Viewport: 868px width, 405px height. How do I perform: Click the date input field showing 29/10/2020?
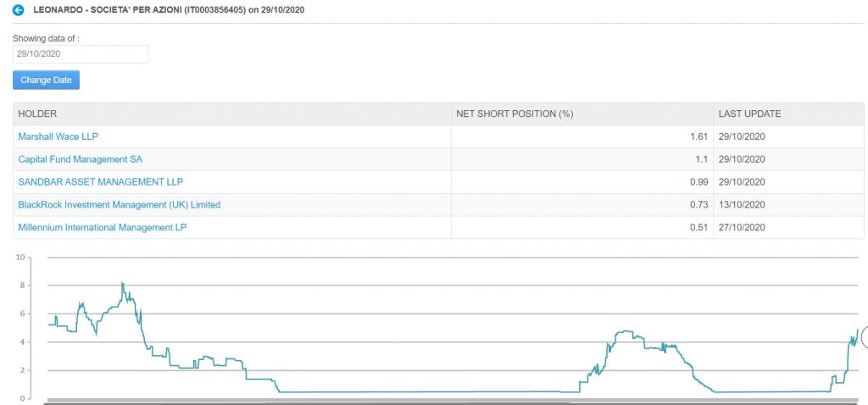[81, 54]
